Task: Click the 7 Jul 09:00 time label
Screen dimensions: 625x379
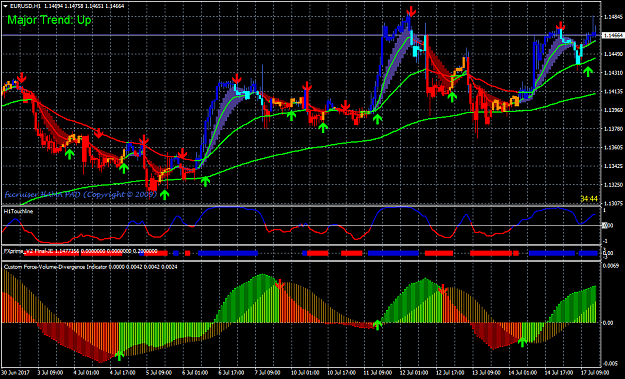Action: pos(267,373)
